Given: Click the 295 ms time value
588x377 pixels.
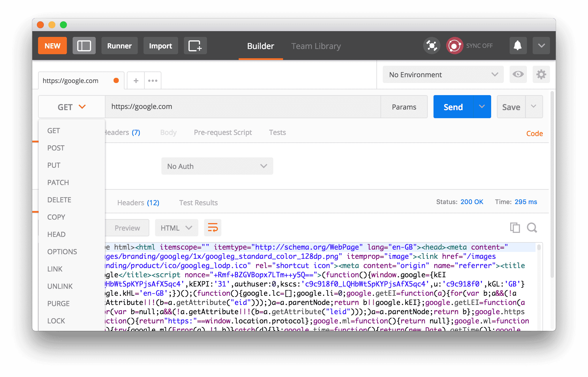Looking at the screenshot, I should 526,202.
